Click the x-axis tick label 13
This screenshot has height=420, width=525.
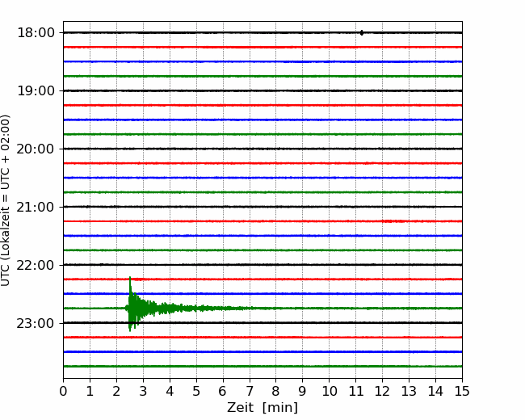(409, 391)
